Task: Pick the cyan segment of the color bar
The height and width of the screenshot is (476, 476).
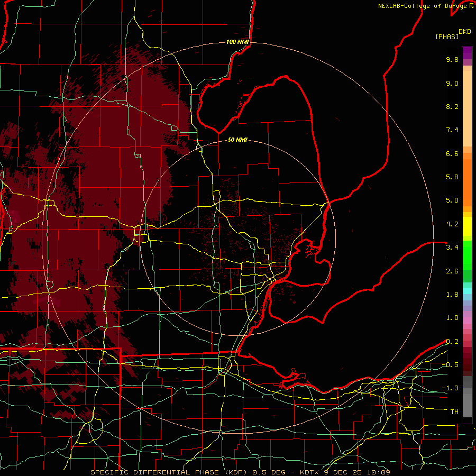Action: pyautogui.click(x=467, y=291)
